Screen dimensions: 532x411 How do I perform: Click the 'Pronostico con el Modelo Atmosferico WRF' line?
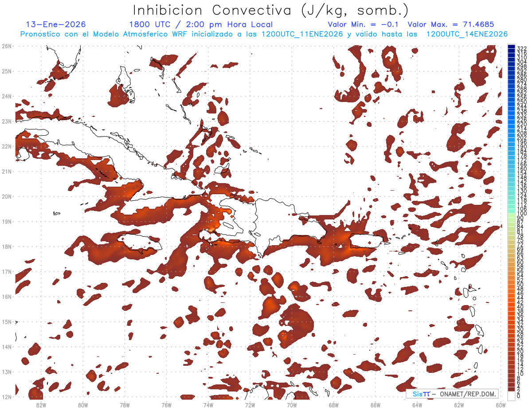pos(264,34)
